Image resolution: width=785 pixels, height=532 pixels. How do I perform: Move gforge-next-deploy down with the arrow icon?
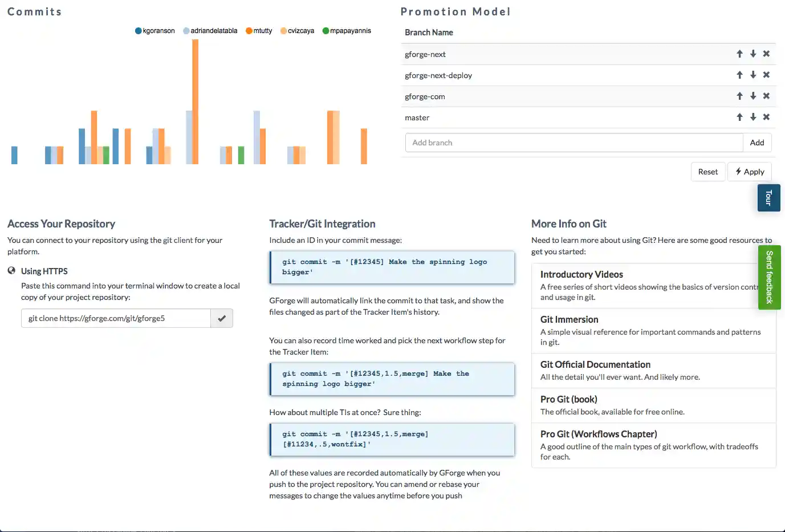pos(753,75)
